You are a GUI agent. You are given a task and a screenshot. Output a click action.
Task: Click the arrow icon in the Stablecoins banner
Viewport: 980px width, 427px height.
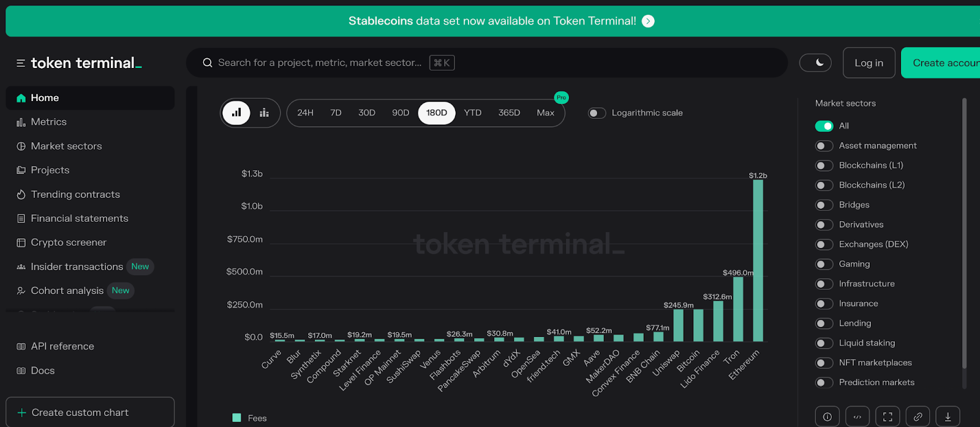point(648,21)
